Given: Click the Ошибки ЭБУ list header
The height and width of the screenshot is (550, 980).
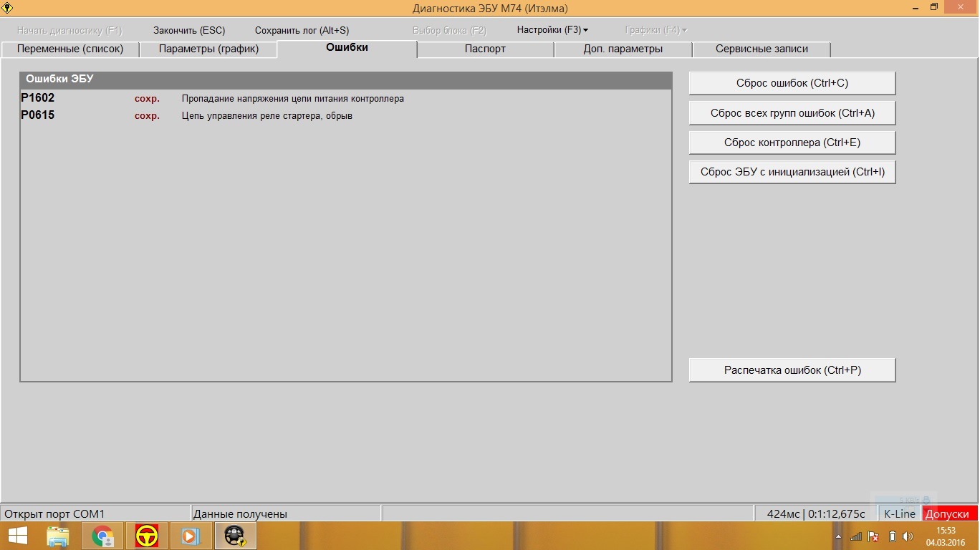Looking at the screenshot, I should [x=346, y=79].
